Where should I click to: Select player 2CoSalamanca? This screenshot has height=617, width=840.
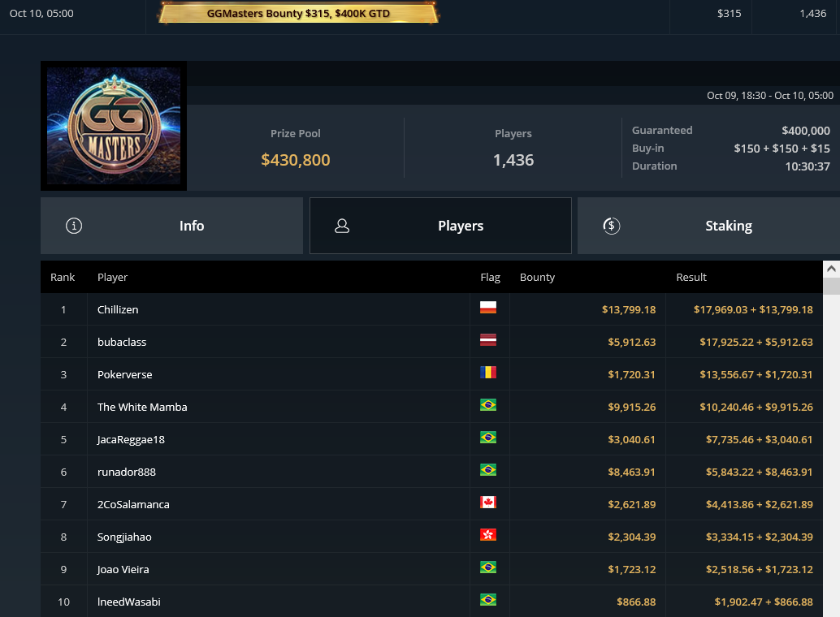coord(133,504)
